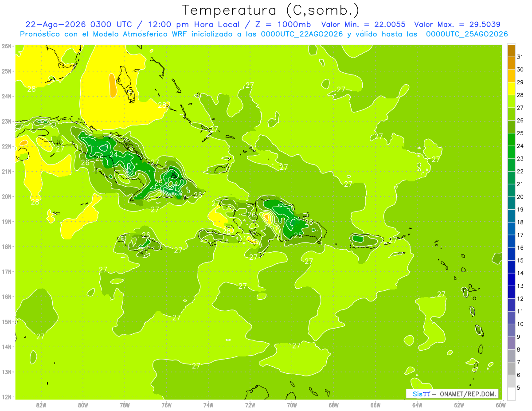532x411 pixels.
Task: Click the olive legend swatch between 25 and 26
Action: click(x=511, y=126)
